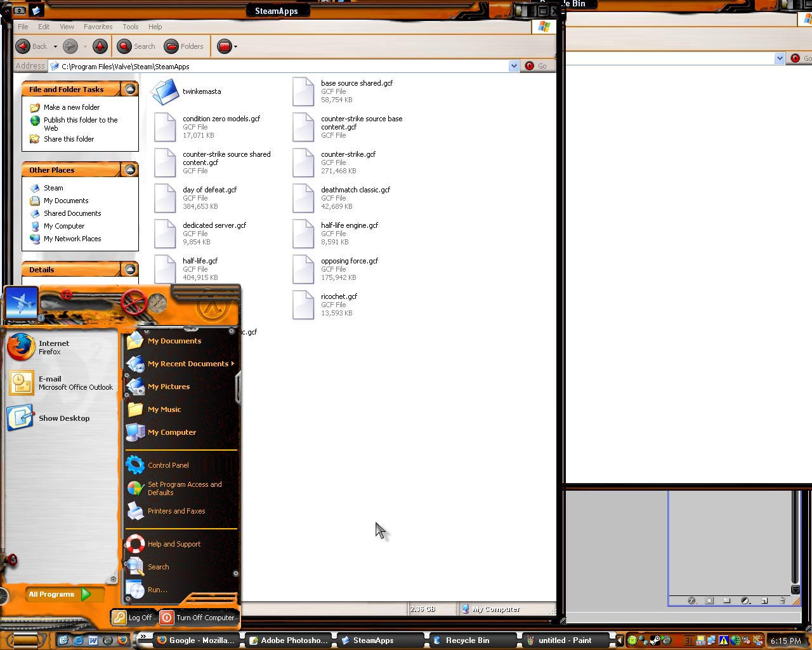
Task: Create a new layer group folder
Action: [728, 600]
